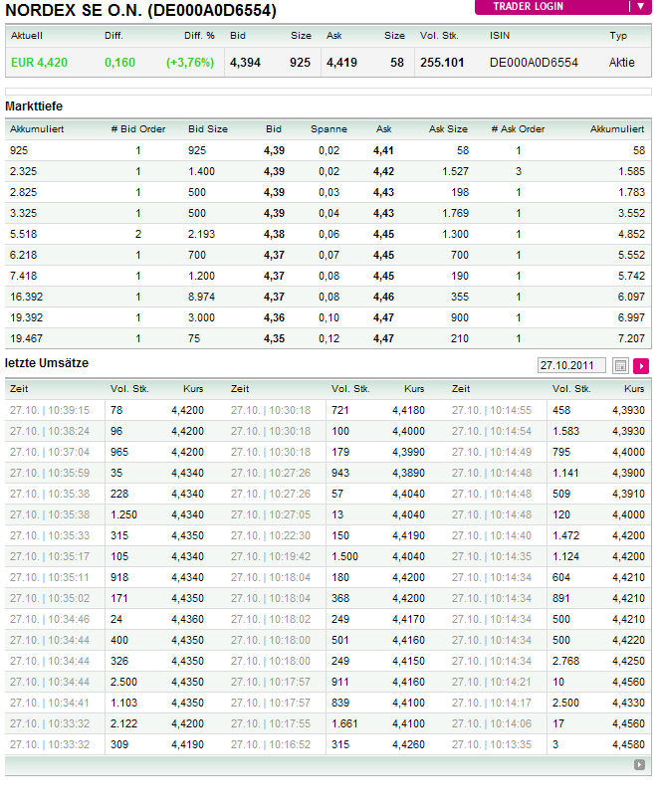Click the '# Ask Order' column header
This screenshot has width=660, height=812.
(x=518, y=129)
